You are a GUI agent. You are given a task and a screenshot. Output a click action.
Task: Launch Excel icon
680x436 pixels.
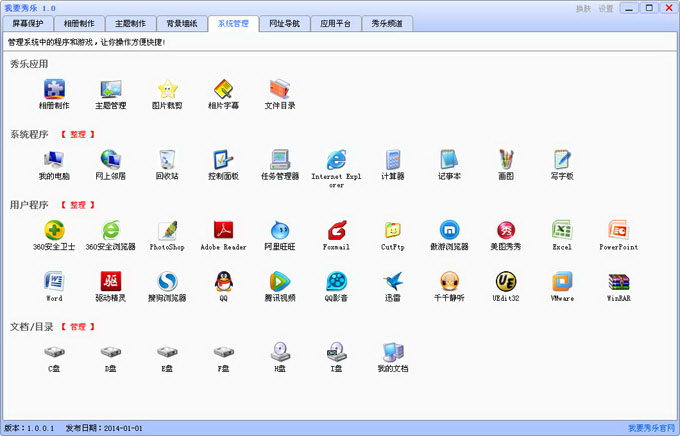tap(562, 230)
